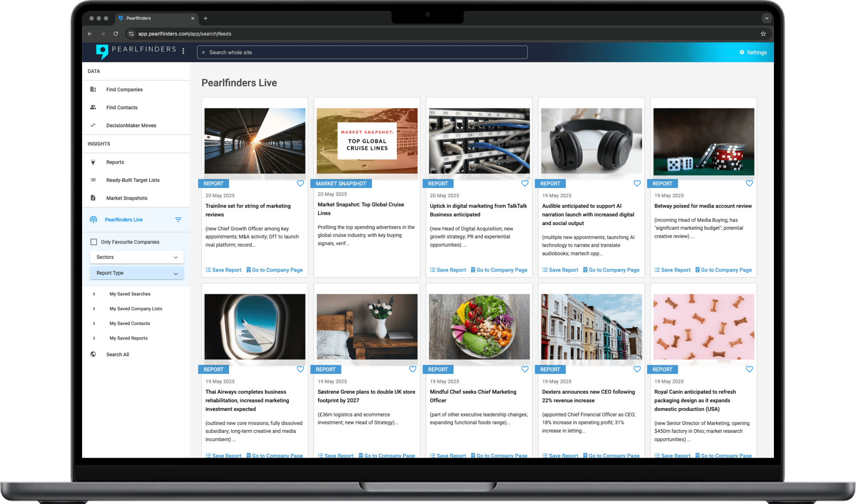The image size is (856, 504).
Task: Click the DecisionMaker Moves arrows icon
Action: tap(93, 125)
